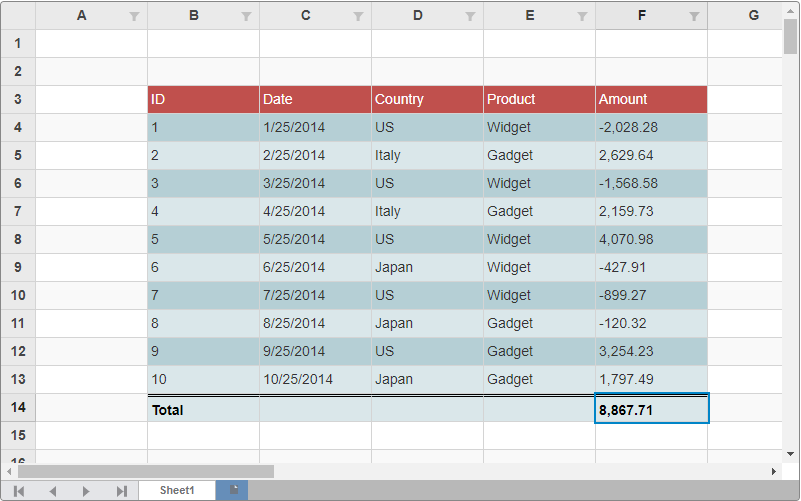Select the row 14 header

[18, 408]
